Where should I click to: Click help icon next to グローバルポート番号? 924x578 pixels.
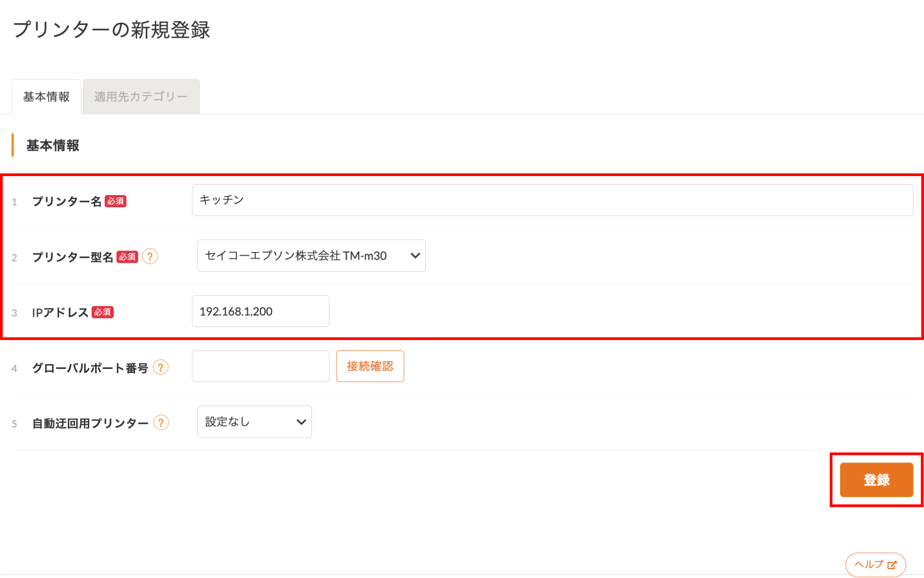tap(161, 367)
